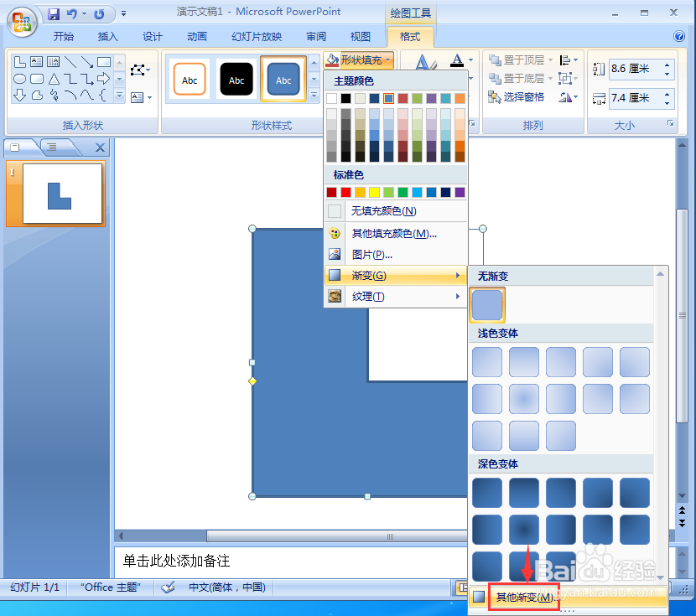The width and height of the screenshot is (696, 616).
Task: Open Send to Back (置于底层) dropdown arrow
Action: [550, 79]
